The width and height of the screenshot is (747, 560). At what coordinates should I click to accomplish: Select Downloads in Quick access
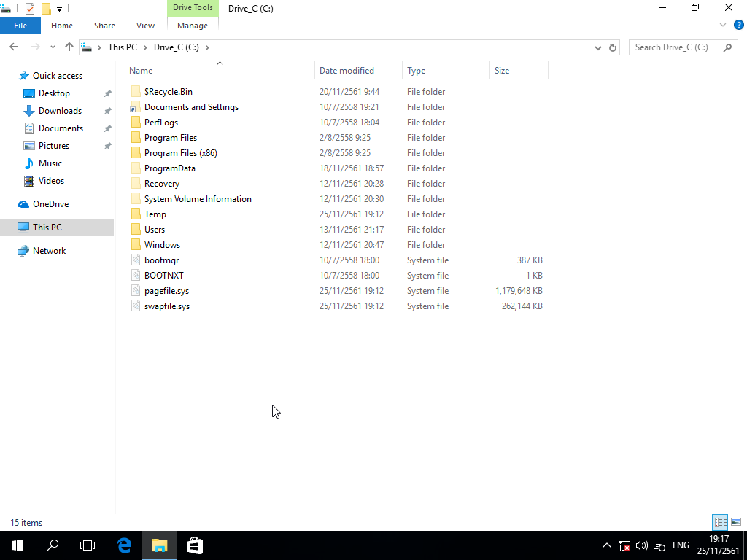pos(60,111)
